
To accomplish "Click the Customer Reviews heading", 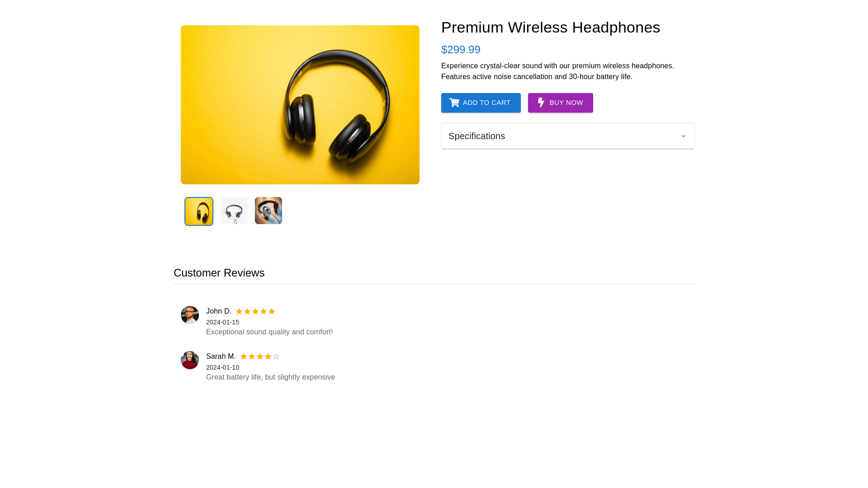I will tap(219, 273).
